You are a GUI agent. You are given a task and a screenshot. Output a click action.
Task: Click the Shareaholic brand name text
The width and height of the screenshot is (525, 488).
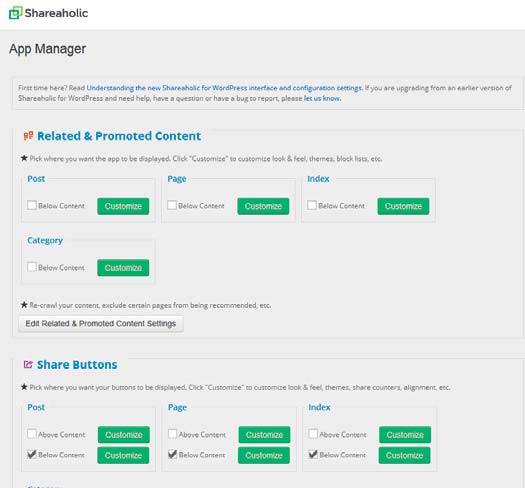pos(56,13)
